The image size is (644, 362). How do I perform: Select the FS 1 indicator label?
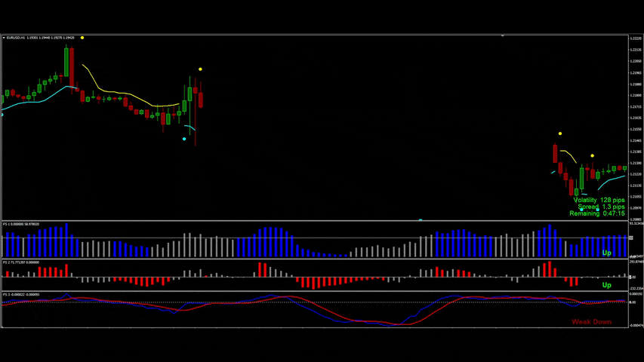tap(21, 224)
